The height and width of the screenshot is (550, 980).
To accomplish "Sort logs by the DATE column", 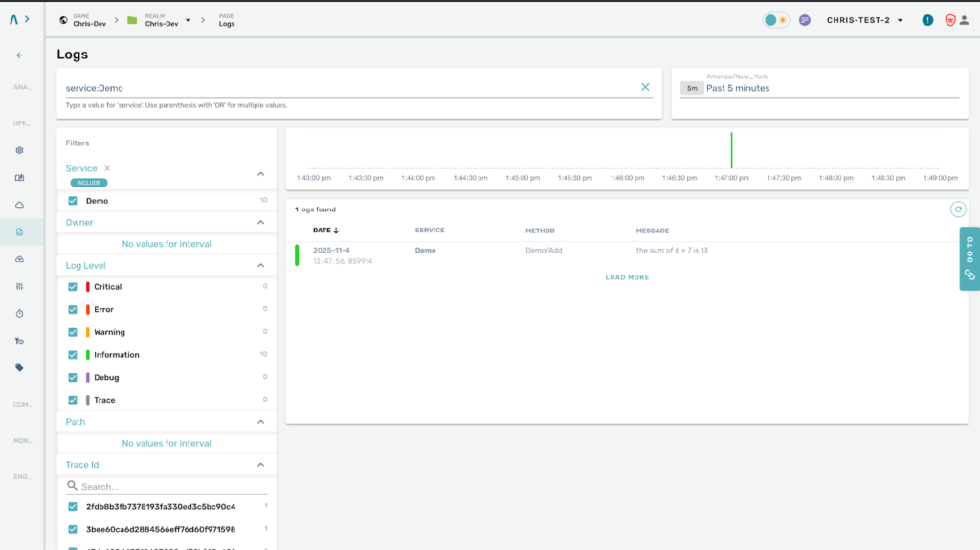I will 325,231.
